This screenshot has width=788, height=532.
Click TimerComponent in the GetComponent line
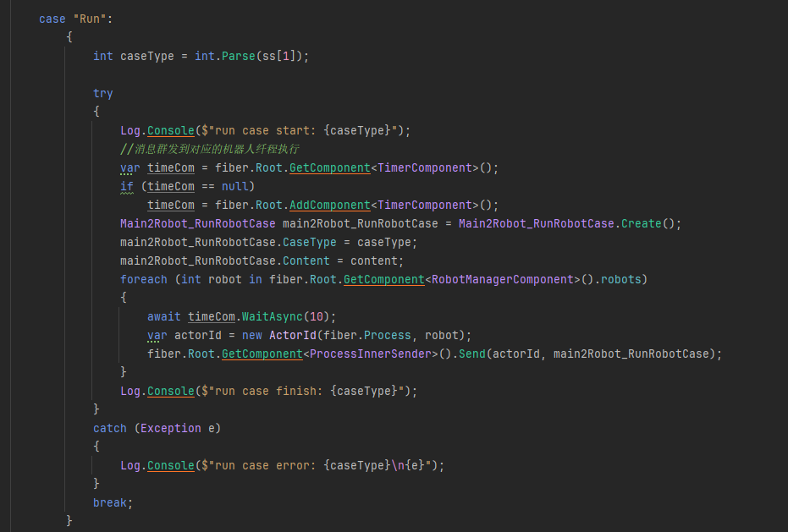(425, 167)
